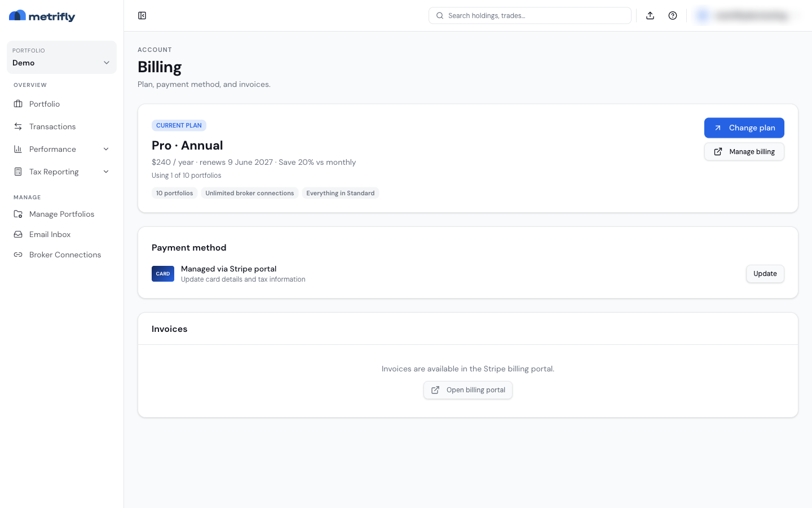Go to Portfolio in sidebar
This screenshot has height=508, width=812.
tap(61, 104)
